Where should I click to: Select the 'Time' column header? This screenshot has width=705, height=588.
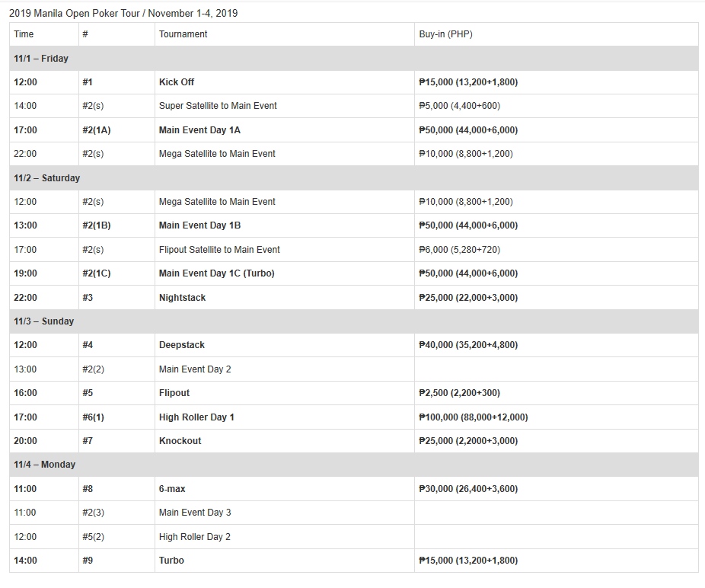coord(44,34)
